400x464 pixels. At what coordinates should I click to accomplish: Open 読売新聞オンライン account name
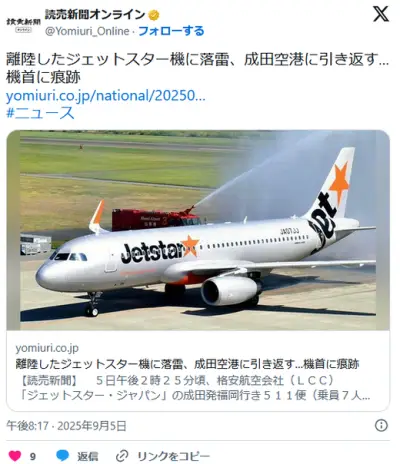[x=95, y=15]
